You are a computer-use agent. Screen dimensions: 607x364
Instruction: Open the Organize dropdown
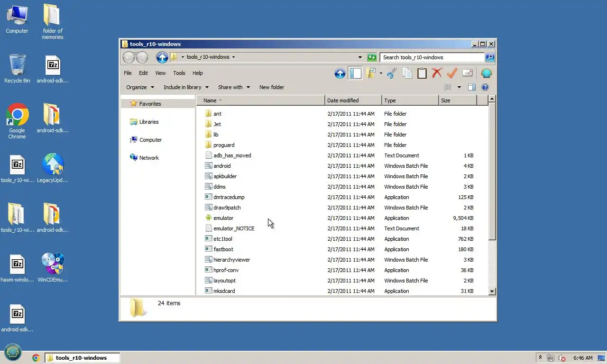(140, 87)
